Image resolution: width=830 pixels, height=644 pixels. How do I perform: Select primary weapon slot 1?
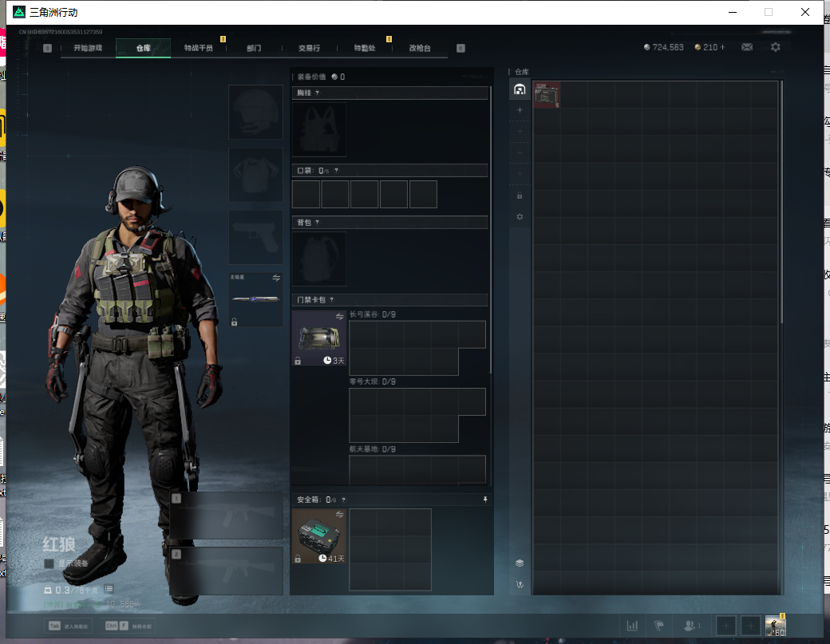[227, 516]
